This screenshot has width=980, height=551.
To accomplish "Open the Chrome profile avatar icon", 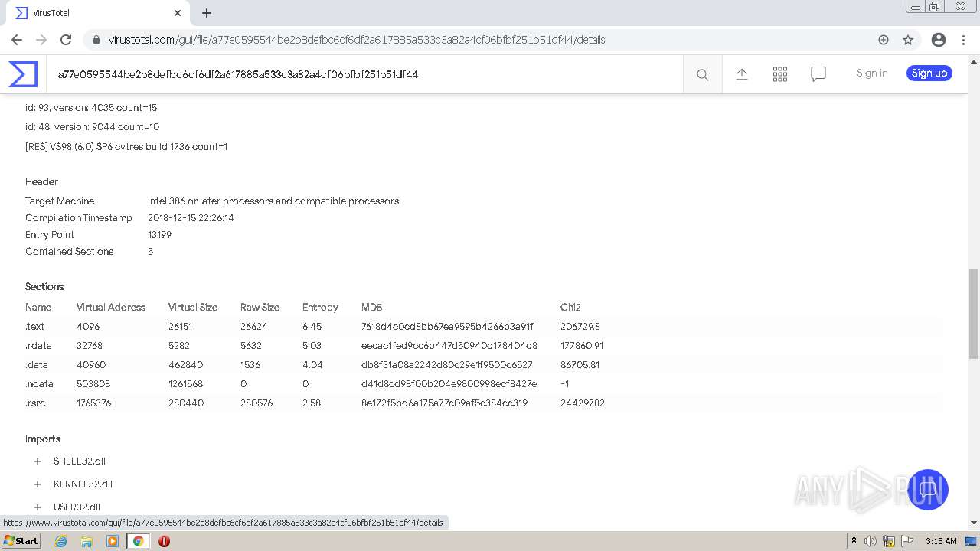I will [x=939, y=40].
